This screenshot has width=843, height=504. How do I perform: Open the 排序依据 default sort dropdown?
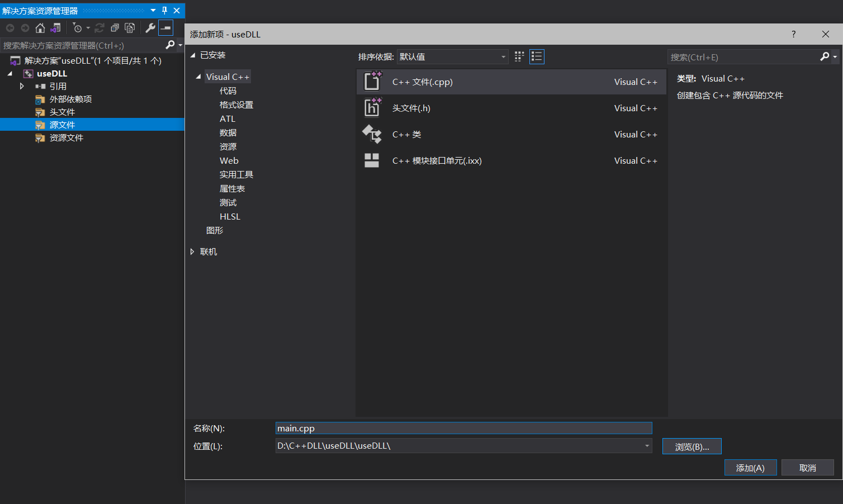(x=452, y=56)
